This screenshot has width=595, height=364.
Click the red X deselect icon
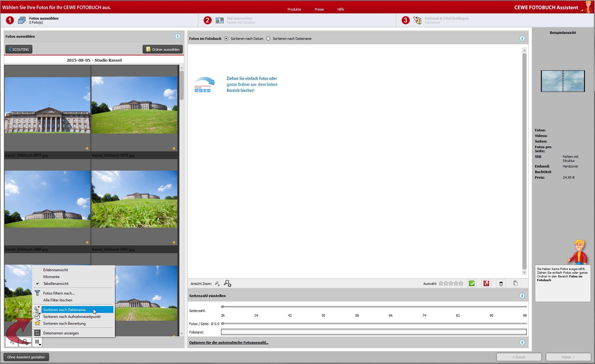(x=486, y=283)
